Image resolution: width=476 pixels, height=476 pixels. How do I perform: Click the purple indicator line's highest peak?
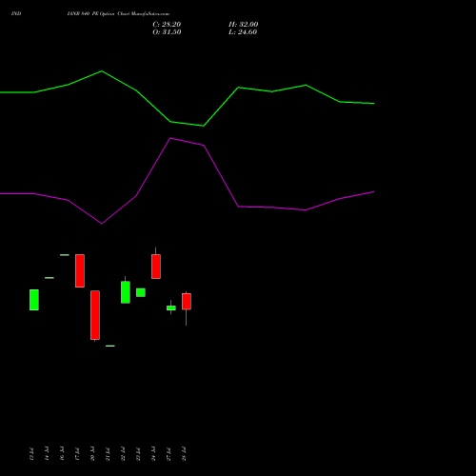(x=170, y=138)
